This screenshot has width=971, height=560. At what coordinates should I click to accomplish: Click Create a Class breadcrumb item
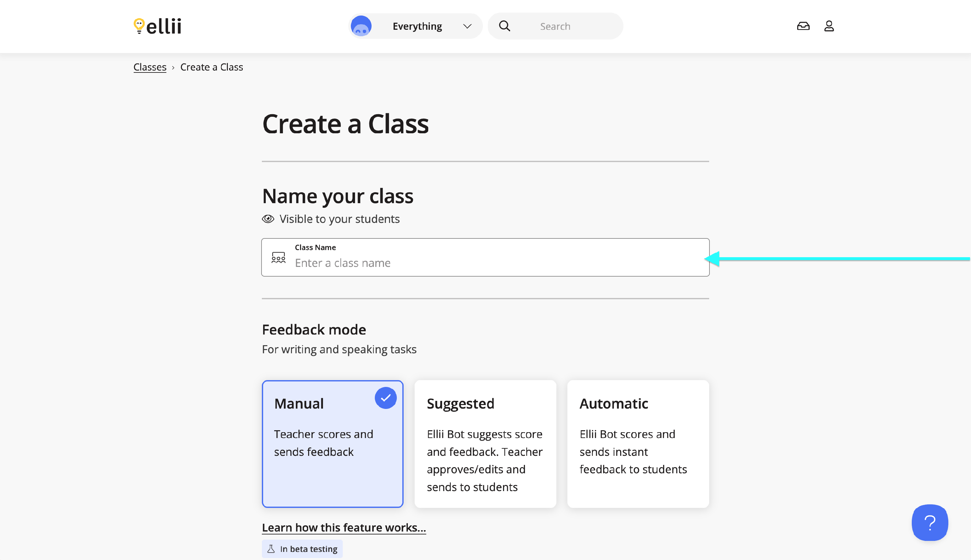212,67
